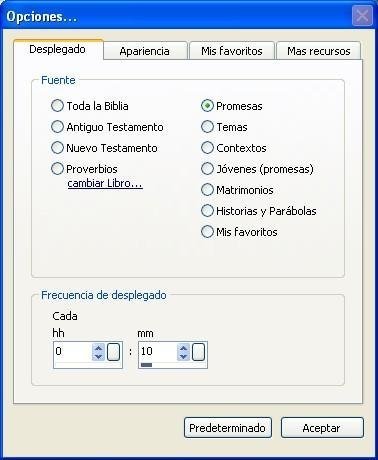
Task: Switch to the Apariencia tab
Action: coord(145,51)
